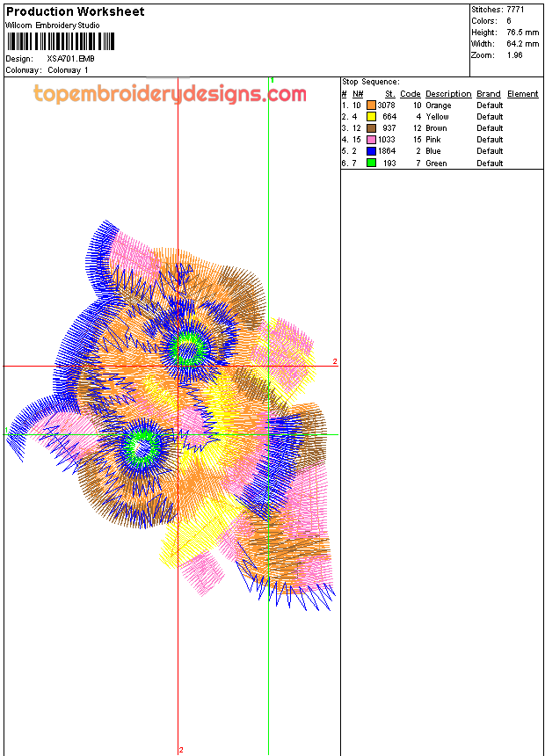Click the 'Orange' description text

tap(439, 105)
